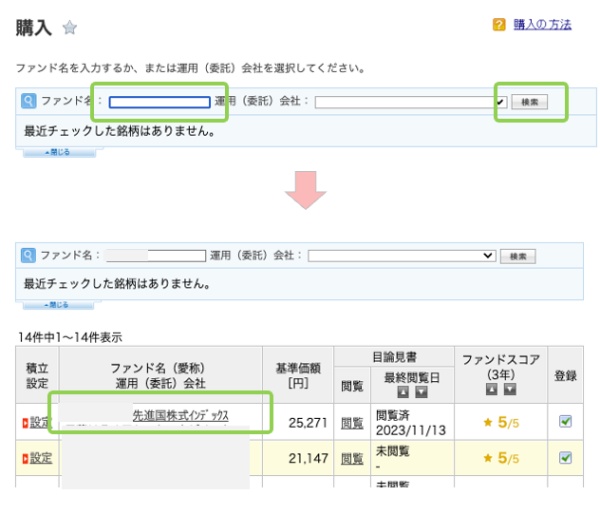Focus the lower ファンド名 input field
This screenshot has width=600, height=514.
[x=155, y=256]
